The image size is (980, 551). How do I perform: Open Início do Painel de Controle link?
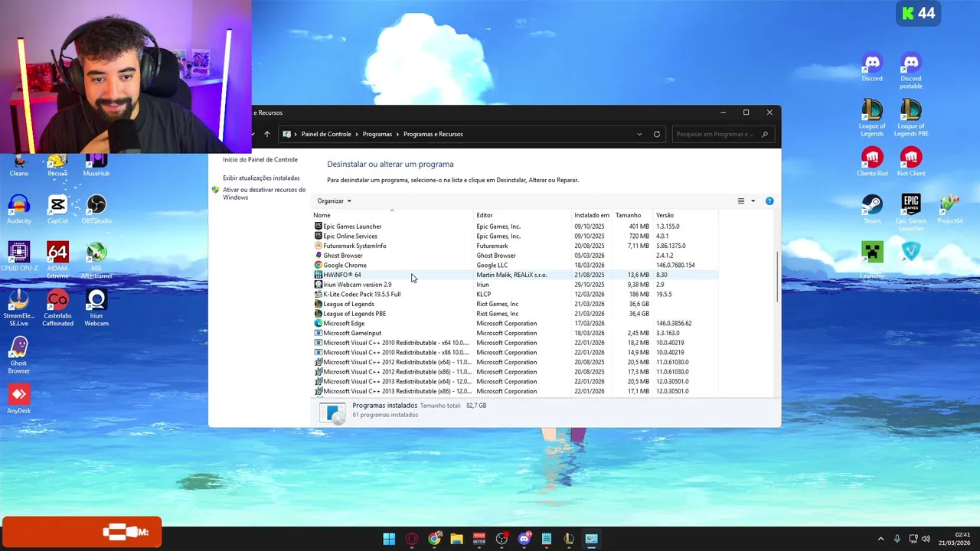tap(260, 160)
